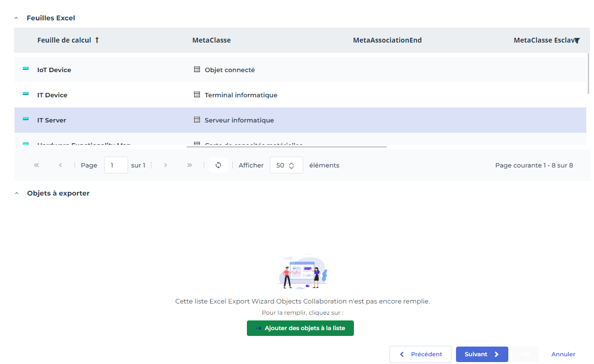Jump to the last page icon
594x364 pixels.
190,165
